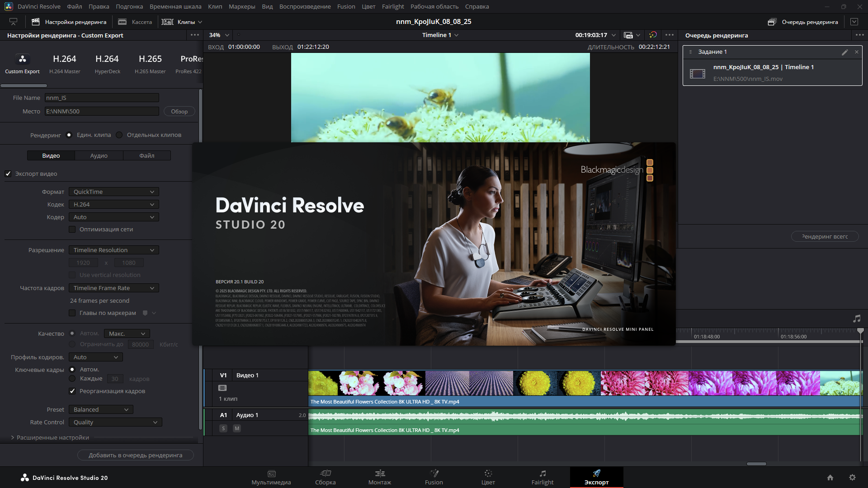Image resolution: width=868 pixels, height=488 pixels.
Task: Go to the Цвет page
Action: tap(488, 478)
